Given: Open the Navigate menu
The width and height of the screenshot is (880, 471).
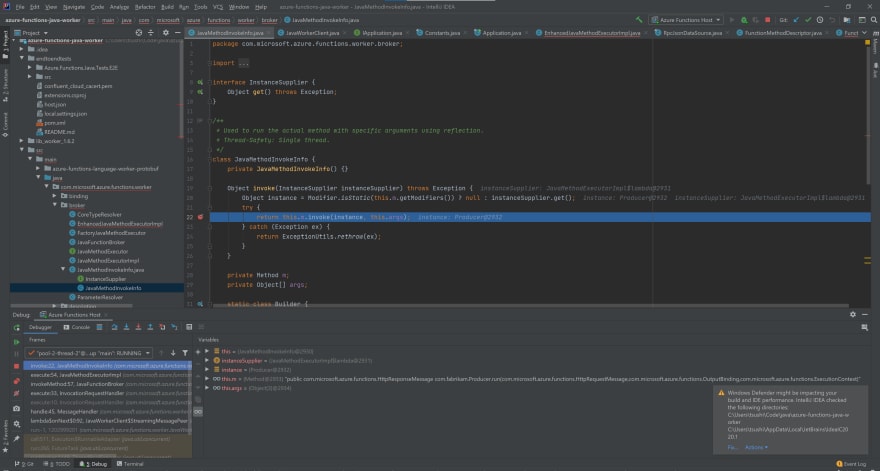Looking at the screenshot, I should [x=74, y=7].
